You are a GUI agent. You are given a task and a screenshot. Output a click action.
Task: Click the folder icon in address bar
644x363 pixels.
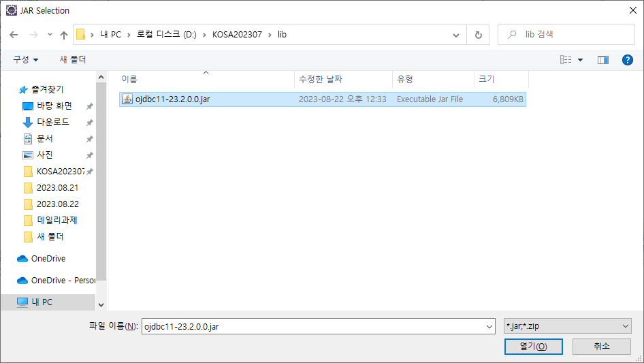[x=81, y=35]
